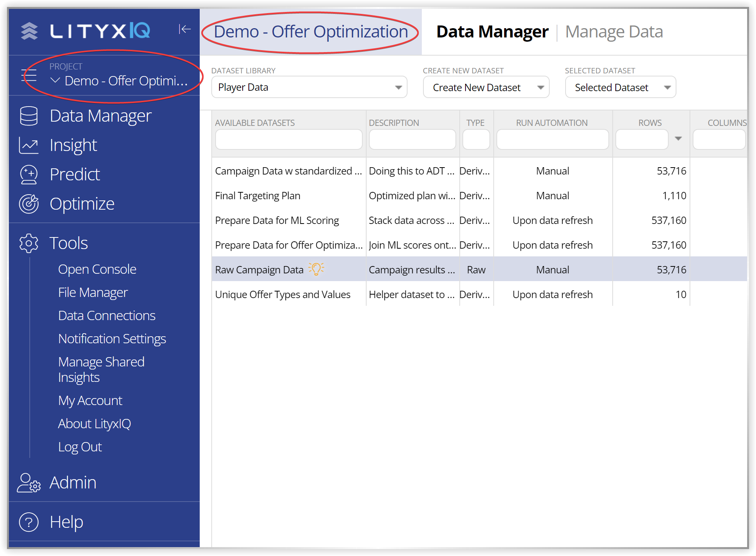This screenshot has width=756, height=556.
Task: Click the Optimized plan description cell
Action: (412, 196)
